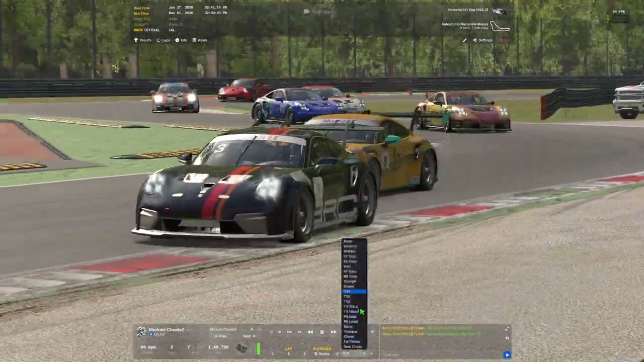Switch to previous camera using arrow
The width and height of the screenshot is (644, 362).
pos(337,353)
